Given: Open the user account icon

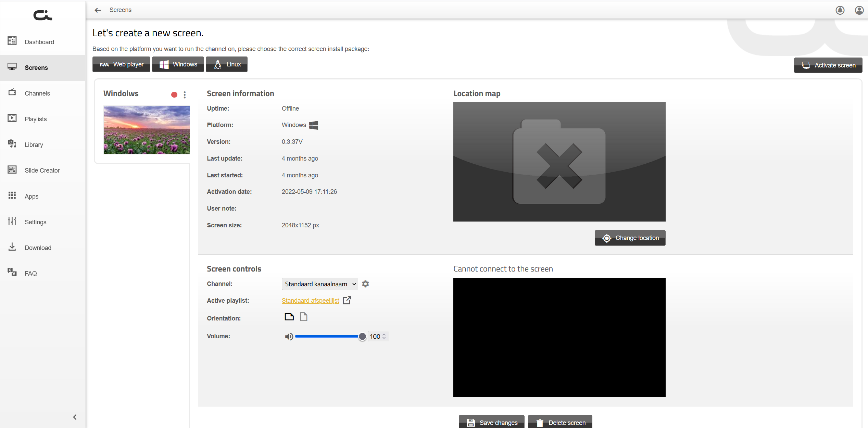Looking at the screenshot, I should (x=859, y=10).
